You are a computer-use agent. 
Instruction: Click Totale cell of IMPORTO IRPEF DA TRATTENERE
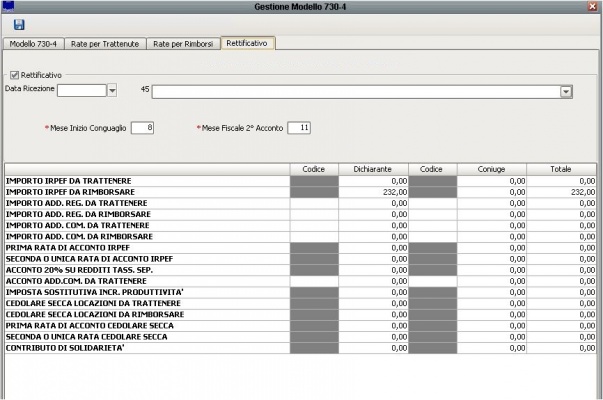(x=561, y=181)
